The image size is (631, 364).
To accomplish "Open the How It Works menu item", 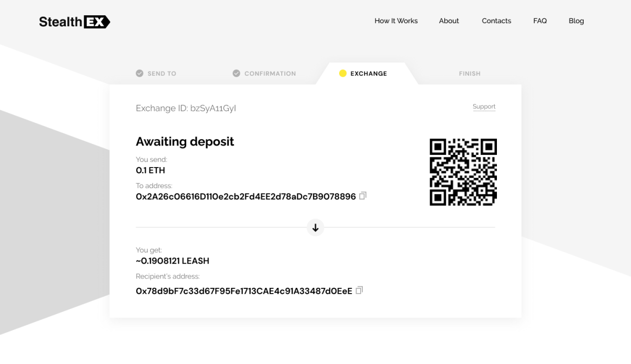I will [x=396, y=20].
